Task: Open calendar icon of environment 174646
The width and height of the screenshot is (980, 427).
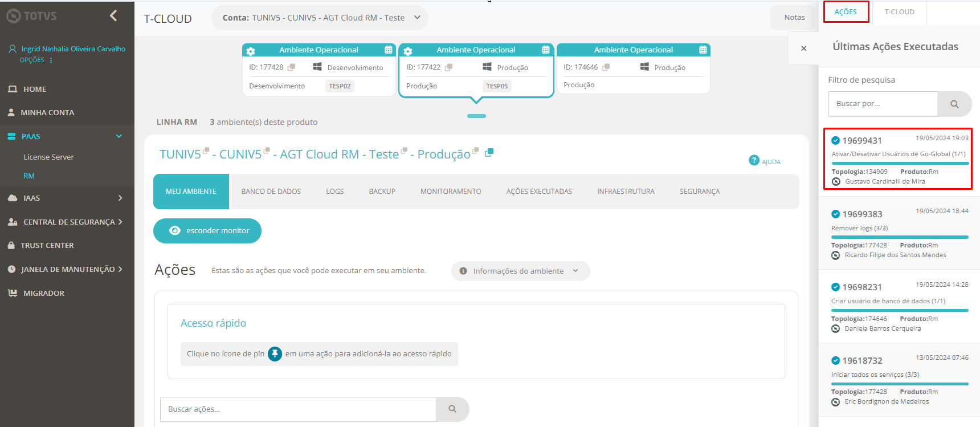Action: (x=703, y=50)
